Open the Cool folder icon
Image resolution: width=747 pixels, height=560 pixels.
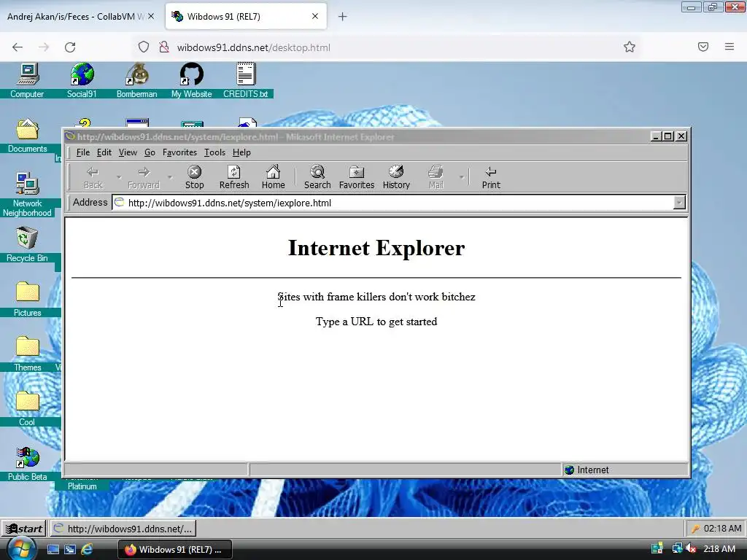pos(27,408)
